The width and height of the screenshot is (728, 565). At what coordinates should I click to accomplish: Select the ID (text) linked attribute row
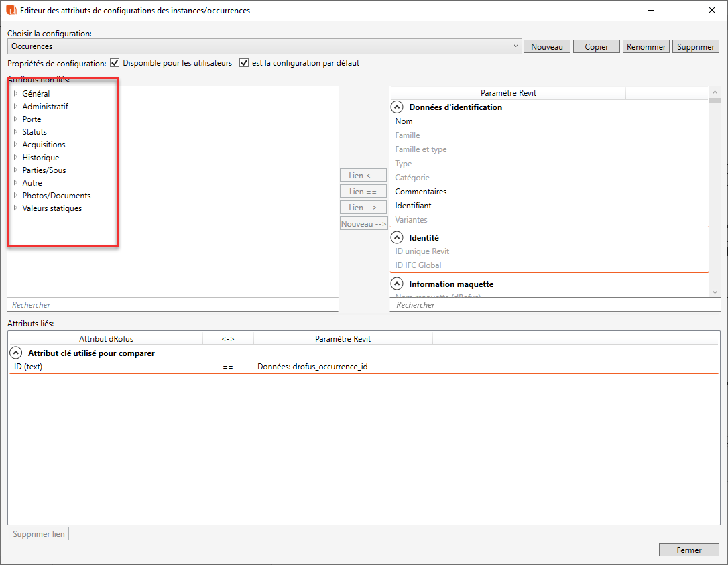pyautogui.click(x=28, y=367)
